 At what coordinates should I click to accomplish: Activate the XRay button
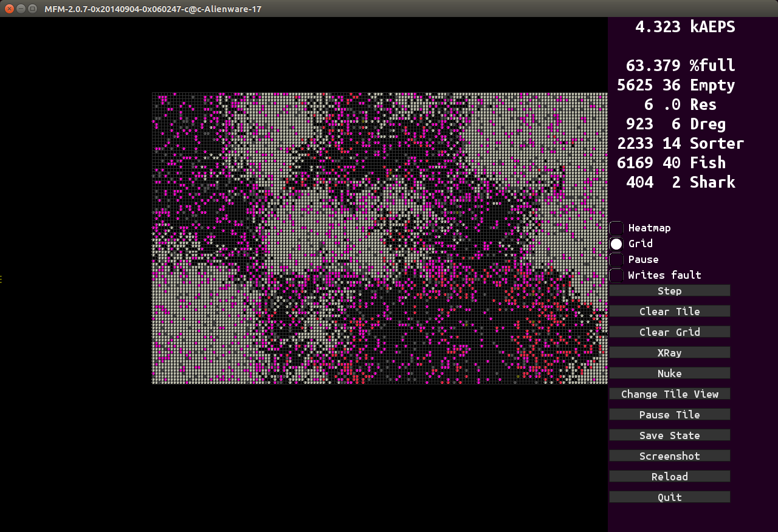669,353
